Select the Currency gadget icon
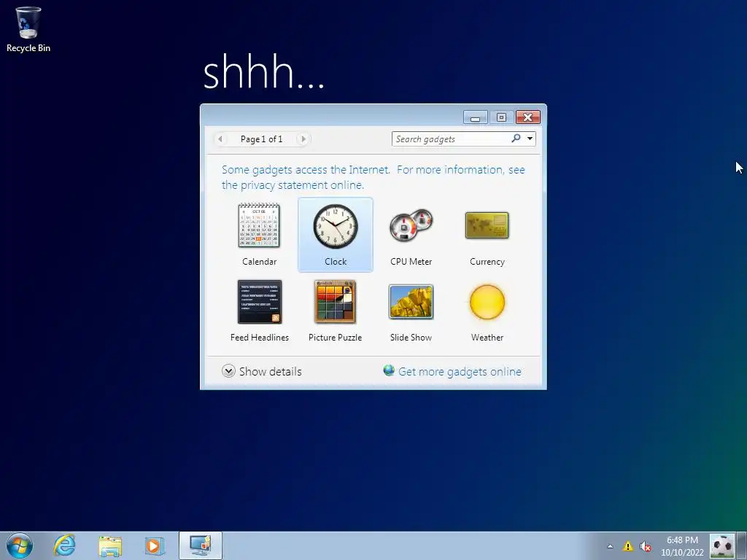747x560 pixels. (x=487, y=225)
